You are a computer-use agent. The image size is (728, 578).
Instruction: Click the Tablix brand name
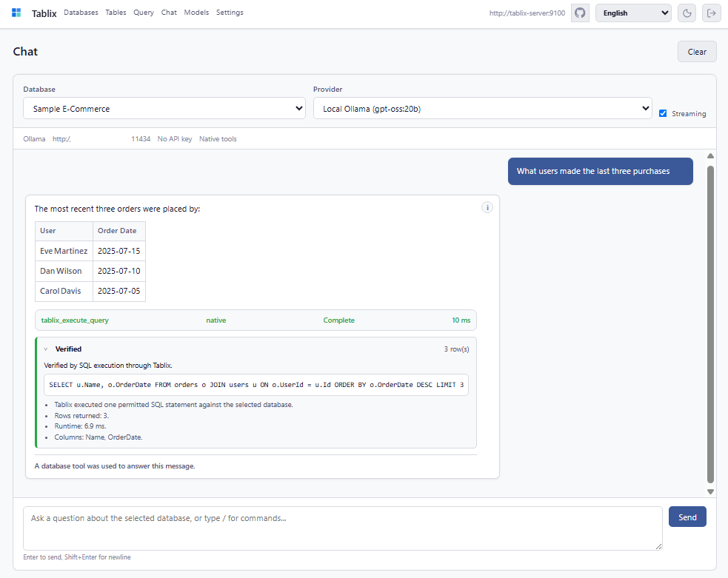click(x=44, y=13)
